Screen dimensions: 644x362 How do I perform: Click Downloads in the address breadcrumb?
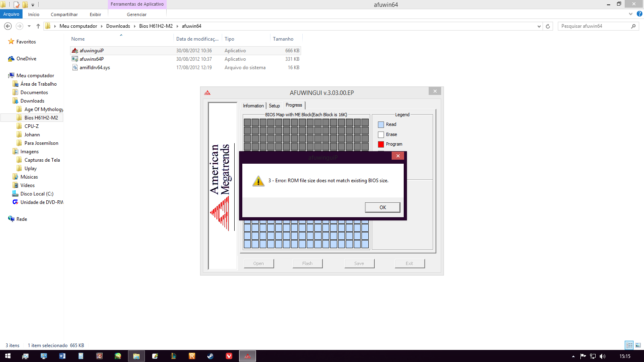tap(118, 26)
